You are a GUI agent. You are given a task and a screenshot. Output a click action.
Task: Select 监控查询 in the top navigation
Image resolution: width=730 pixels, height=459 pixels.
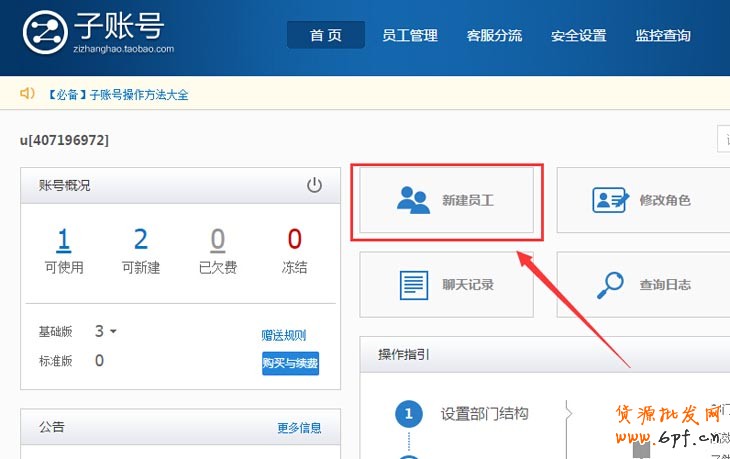click(x=663, y=35)
